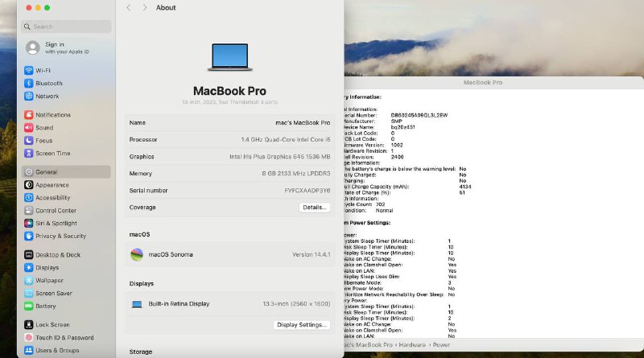The height and width of the screenshot is (358, 644).
Task: Click the MacBook Pro laptop image
Action: coord(230,57)
